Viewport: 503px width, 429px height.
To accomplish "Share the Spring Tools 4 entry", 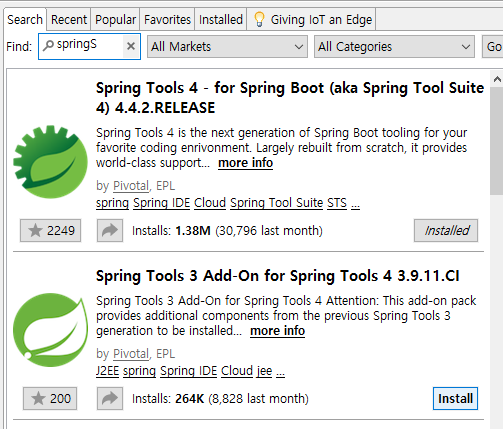I will [x=110, y=230].
